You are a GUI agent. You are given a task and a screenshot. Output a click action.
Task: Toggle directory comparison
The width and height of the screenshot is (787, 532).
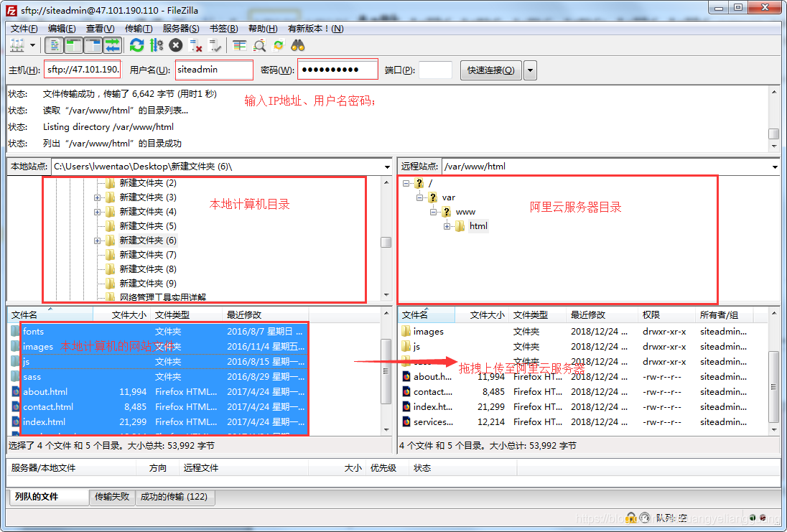(x=259, y=45)
